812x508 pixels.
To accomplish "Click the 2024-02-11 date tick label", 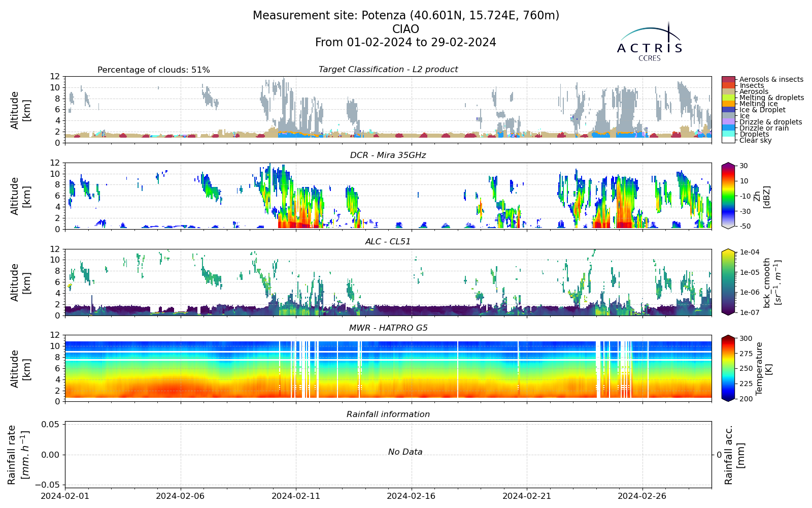I will [x=296, y=496].
